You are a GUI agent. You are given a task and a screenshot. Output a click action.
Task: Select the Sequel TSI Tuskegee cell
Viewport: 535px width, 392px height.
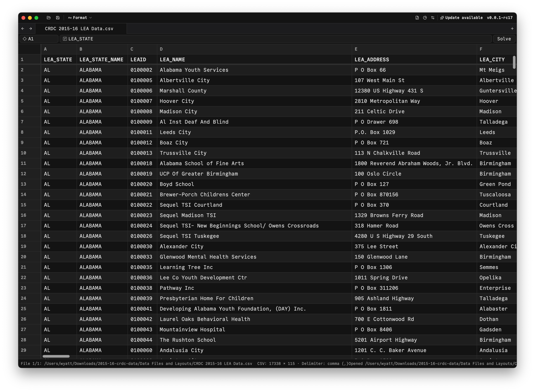pyautogui.click(x=254, y=236)
